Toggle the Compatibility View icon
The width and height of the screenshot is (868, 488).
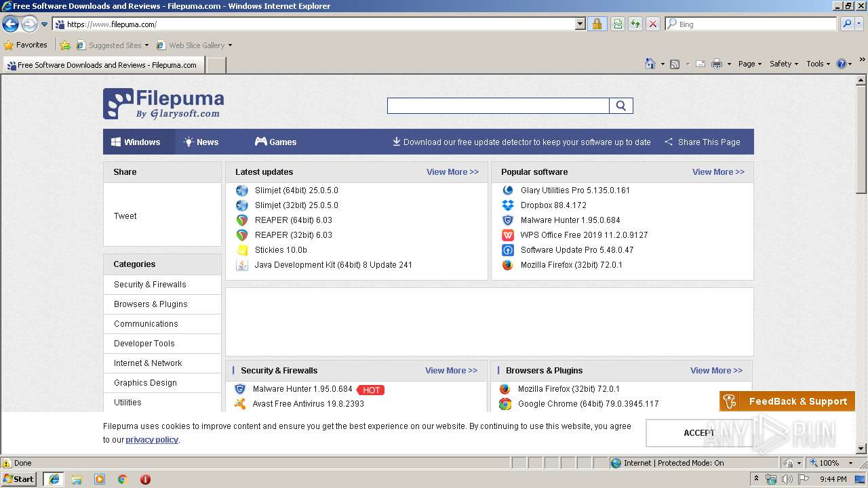coord(618,24)
